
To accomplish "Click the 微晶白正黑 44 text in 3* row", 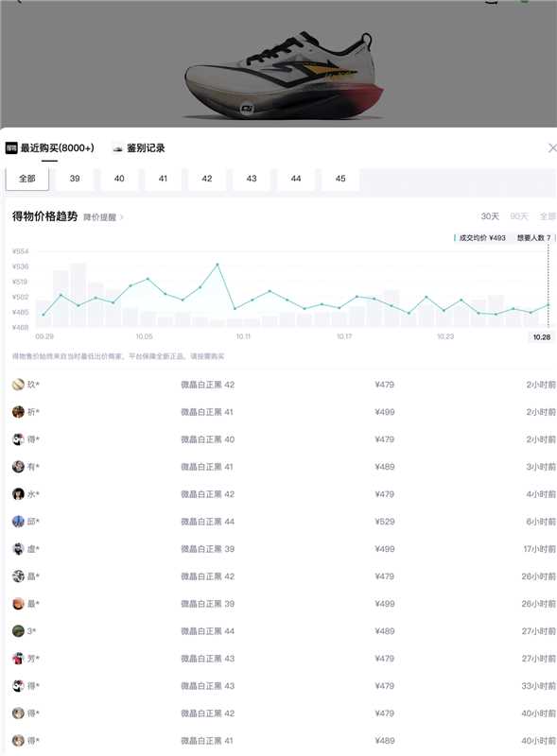I will (x=207, y=631).
